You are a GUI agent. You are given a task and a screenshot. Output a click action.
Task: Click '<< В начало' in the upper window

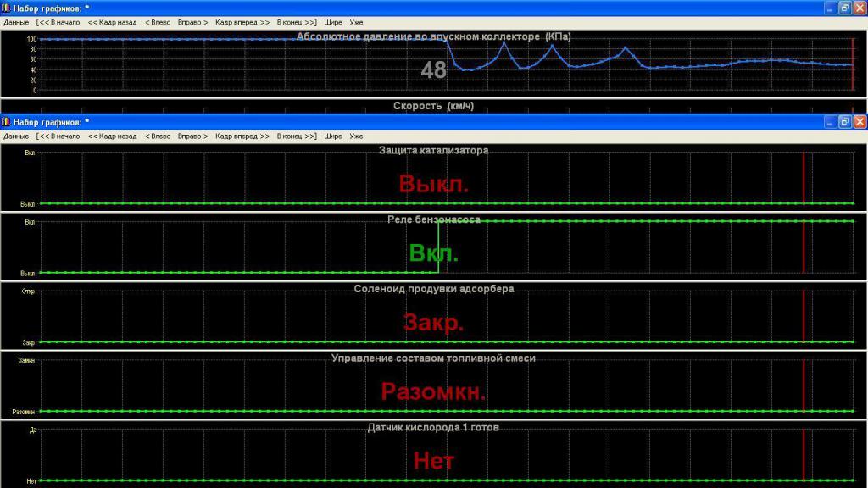tap(58, 21)
